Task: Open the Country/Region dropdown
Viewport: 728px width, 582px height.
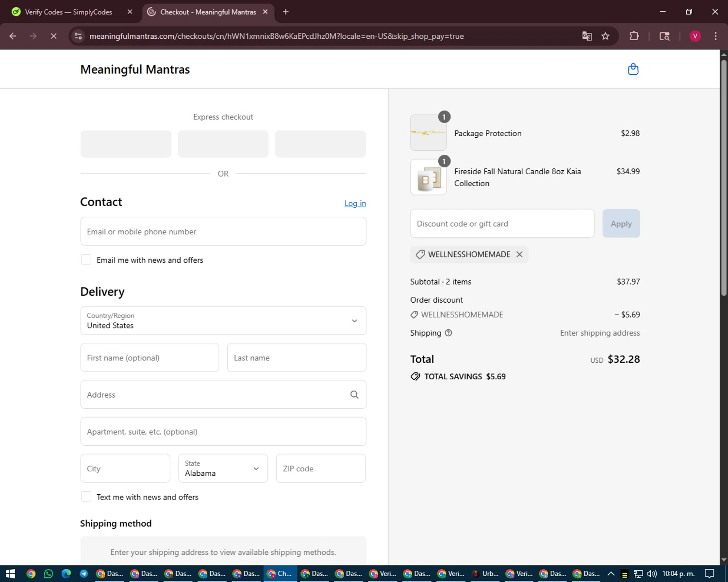Action: 223,321
